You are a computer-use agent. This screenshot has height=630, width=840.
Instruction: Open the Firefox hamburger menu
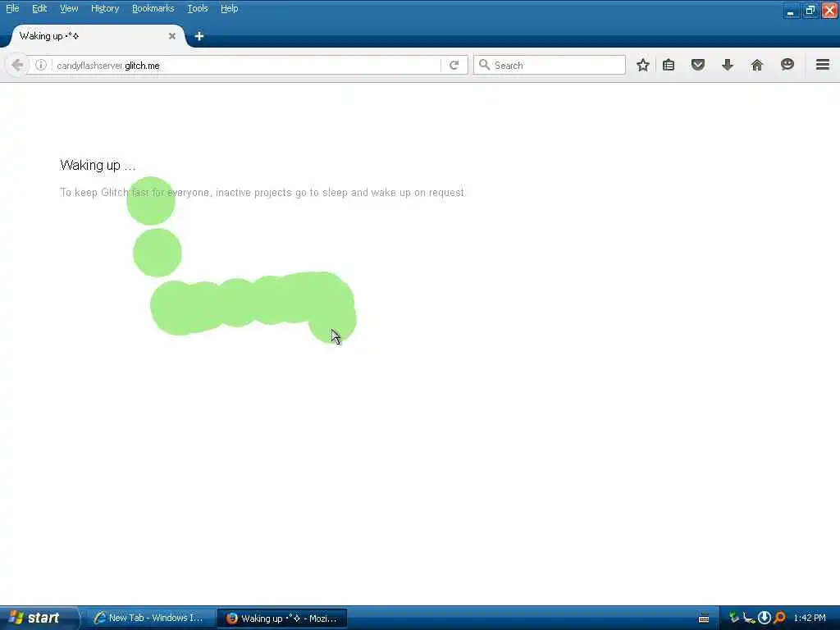[823, 65]
